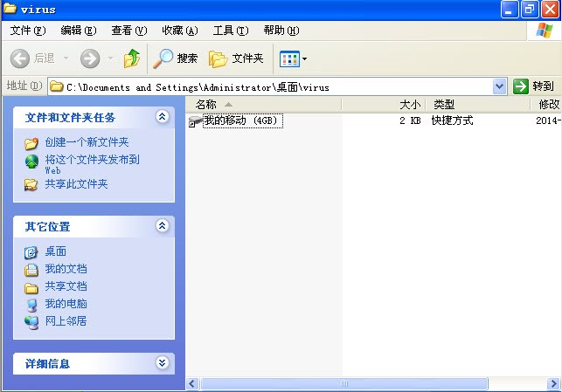Click the 2 KB size cell
Viewport: 562px width, 392px height.
(x=410, y=120)
